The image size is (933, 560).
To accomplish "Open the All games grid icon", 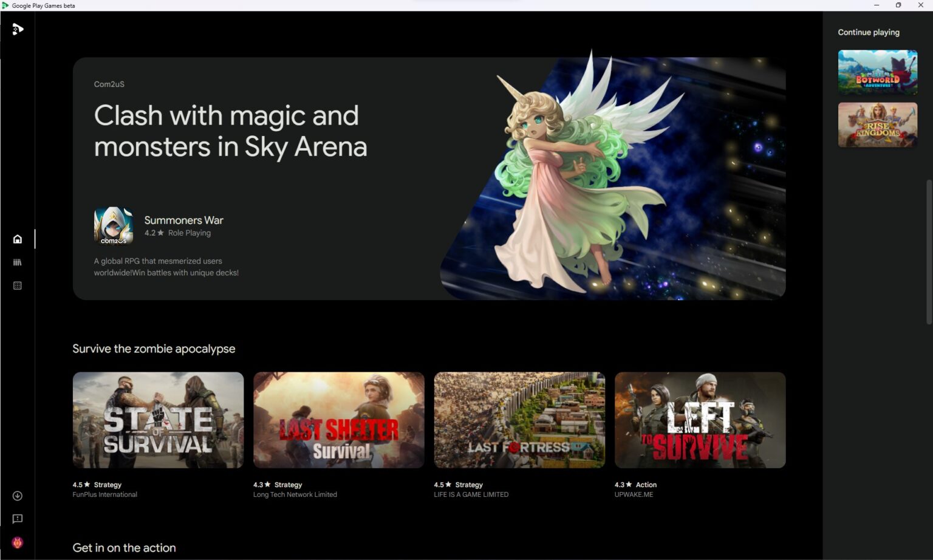I will [18, 285].
